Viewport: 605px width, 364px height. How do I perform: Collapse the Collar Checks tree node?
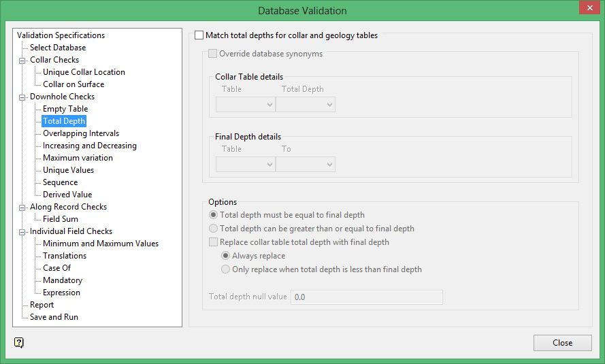pos(22,60)
